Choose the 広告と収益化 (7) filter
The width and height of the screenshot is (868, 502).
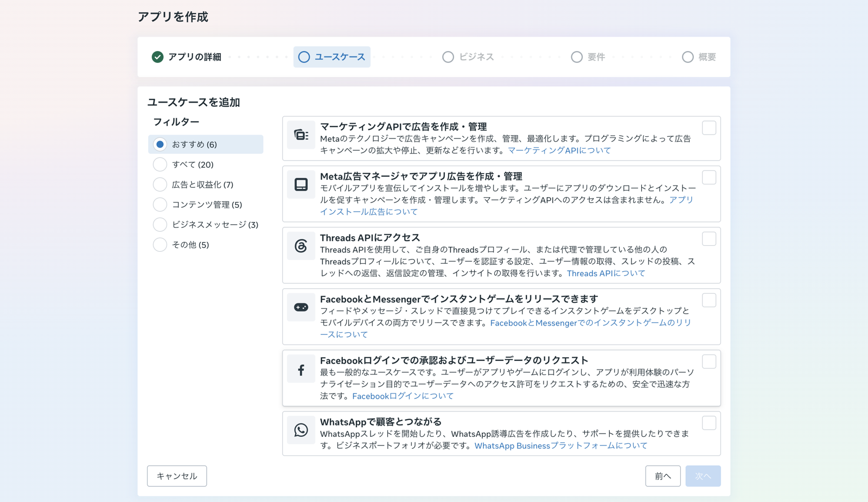click(x=206, y=185)
